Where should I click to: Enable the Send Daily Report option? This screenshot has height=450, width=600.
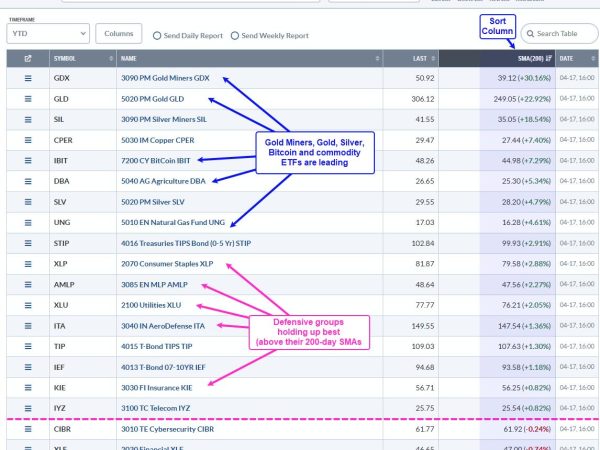click(157, 36)
